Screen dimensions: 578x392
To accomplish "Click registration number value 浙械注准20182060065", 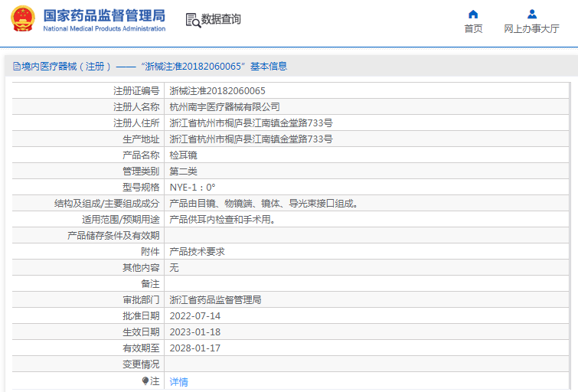I will pos(217,91).
